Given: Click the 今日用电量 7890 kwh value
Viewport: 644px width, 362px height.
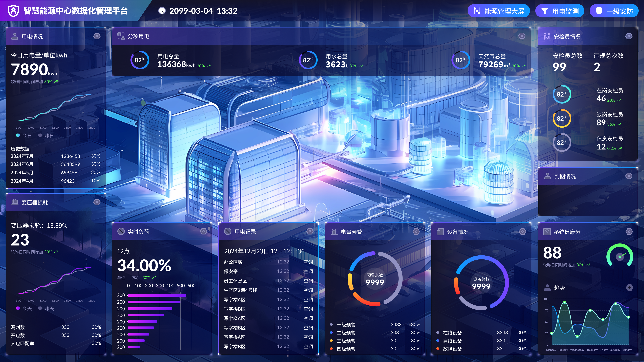Looking at the screenshot, I should (x=34, y=69).
